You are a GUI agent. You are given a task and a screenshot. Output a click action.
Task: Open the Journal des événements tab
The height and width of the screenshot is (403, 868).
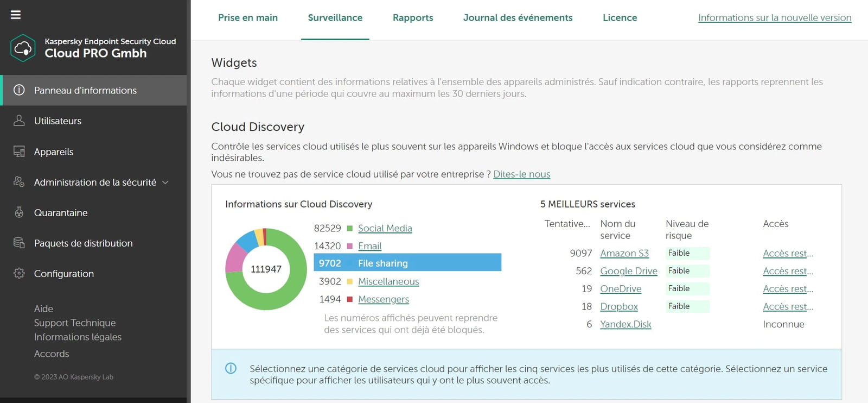(x=518, y=18)
